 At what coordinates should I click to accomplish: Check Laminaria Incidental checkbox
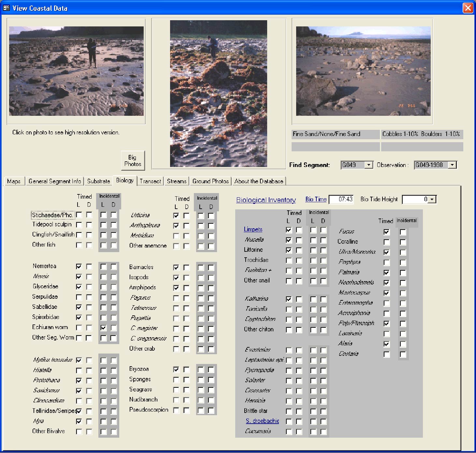tap(403, 334)
